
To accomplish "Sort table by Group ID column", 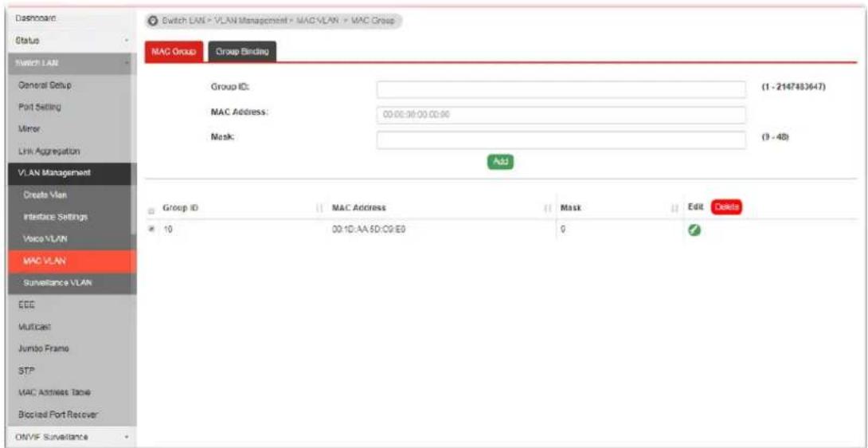I will 319,208.
